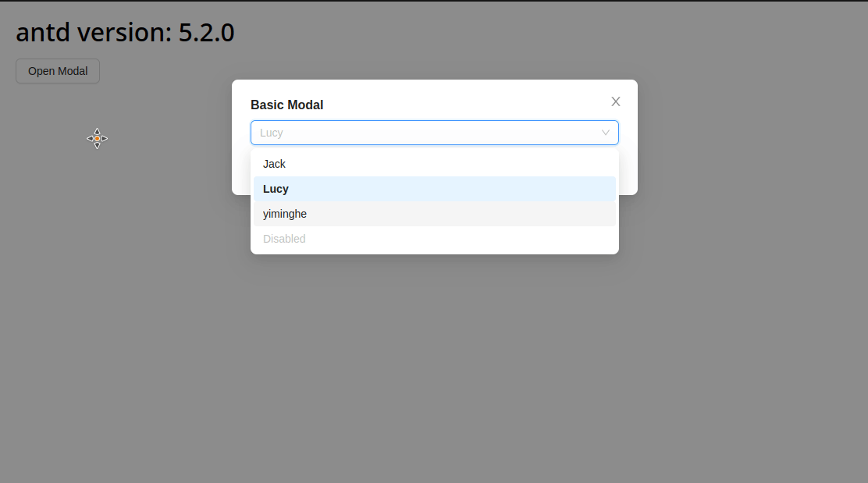Click the Open Modal button label
Viewport: 868px width, 483px height.
[57, 70]
